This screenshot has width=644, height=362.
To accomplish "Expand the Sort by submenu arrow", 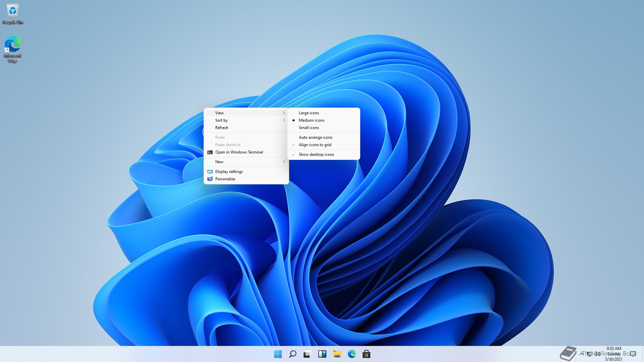I will [x=284, y=120].
